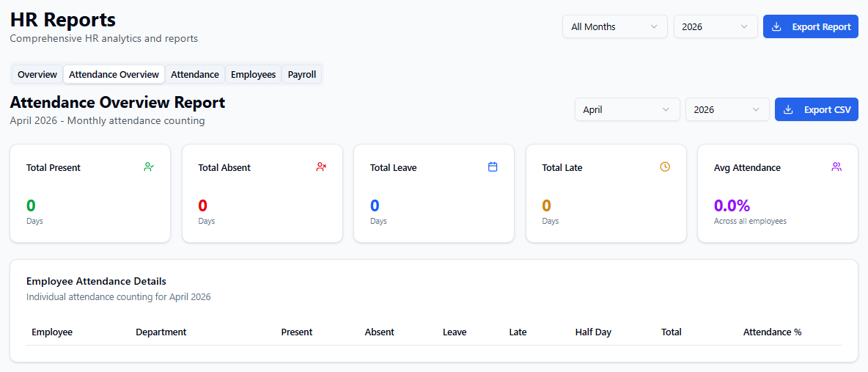Screen dimensions: 868x372
Task: Click the Total Absent user-x icon
Action: (x=321, y=167)
